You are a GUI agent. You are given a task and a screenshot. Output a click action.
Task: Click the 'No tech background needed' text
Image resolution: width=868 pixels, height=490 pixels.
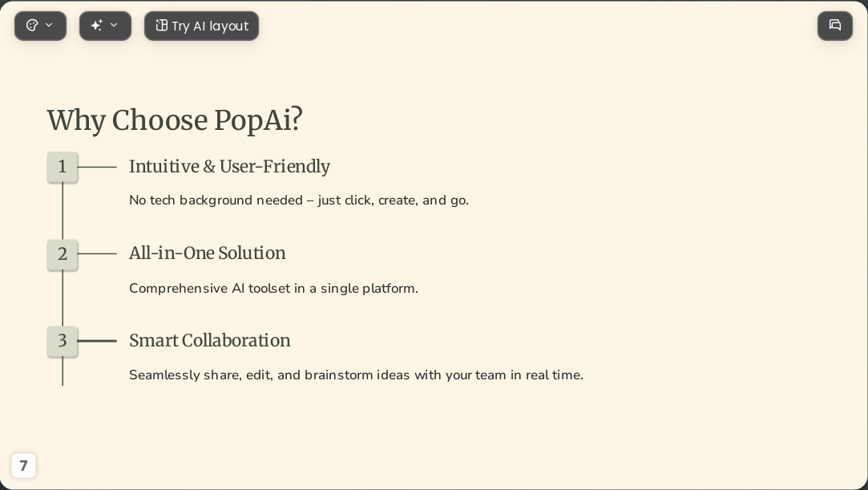click(299, 200)
